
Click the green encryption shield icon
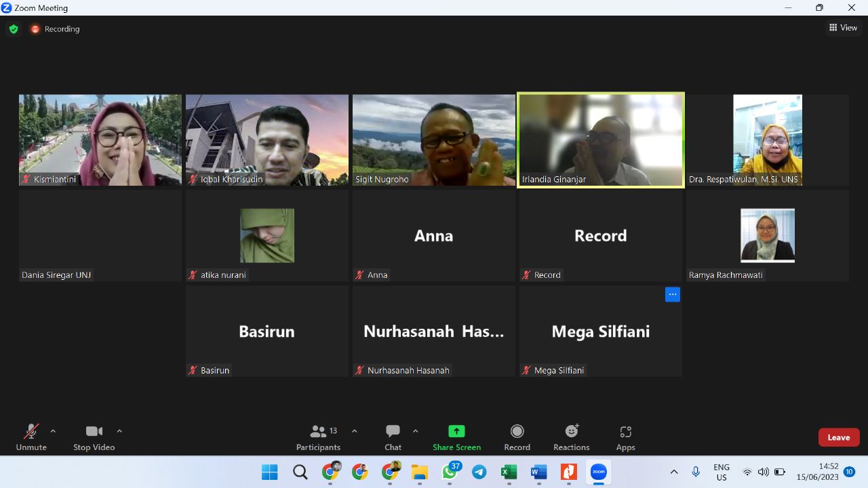pyautogui.click(x=14, y=29)
